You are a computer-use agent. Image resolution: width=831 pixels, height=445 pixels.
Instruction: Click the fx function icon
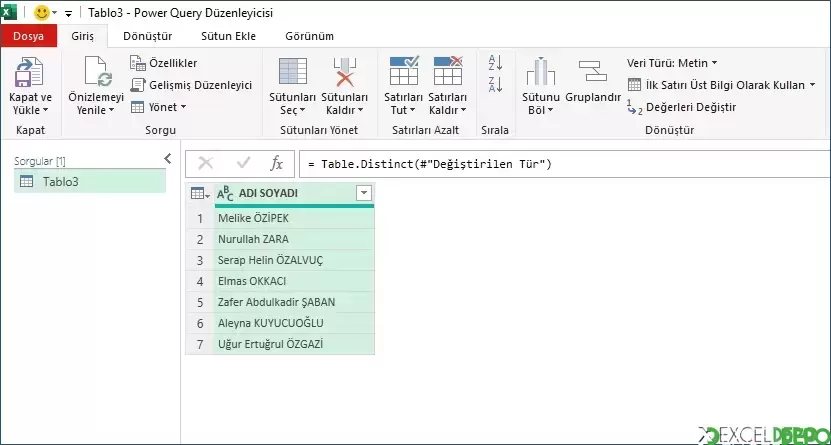276,164
